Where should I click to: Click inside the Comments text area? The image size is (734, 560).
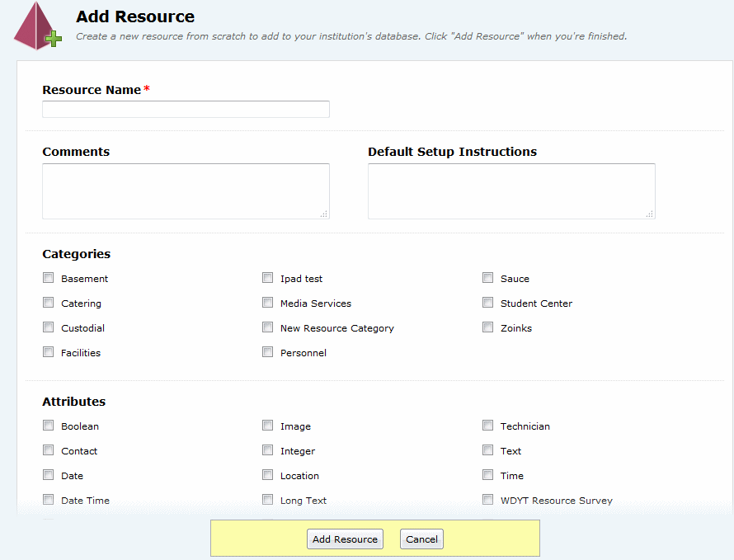pos(186,191)
